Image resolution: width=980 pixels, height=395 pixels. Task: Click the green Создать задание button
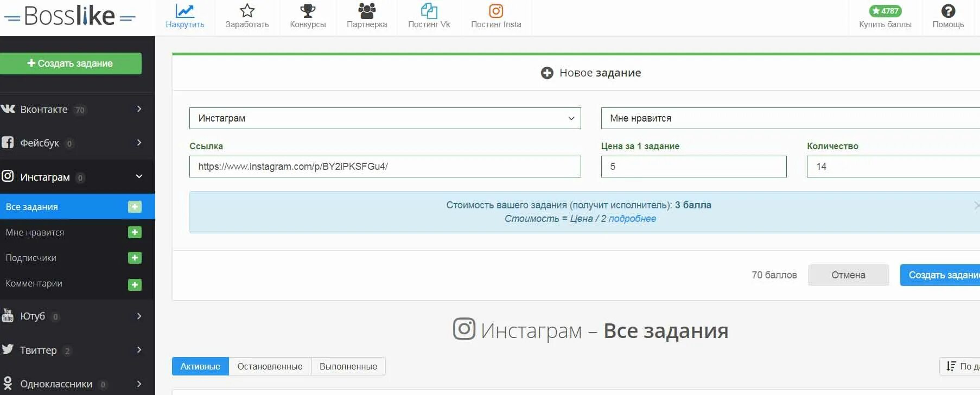click(x=71, y=63)
